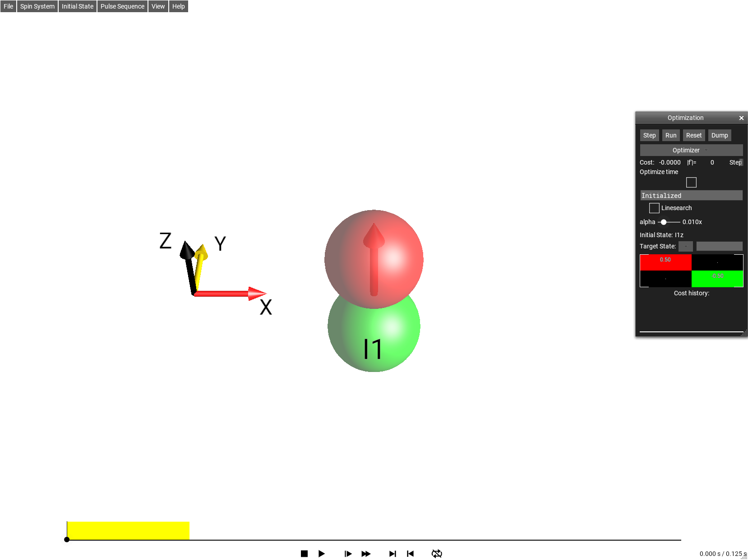Open the View menu

click(x=158, y=6)
